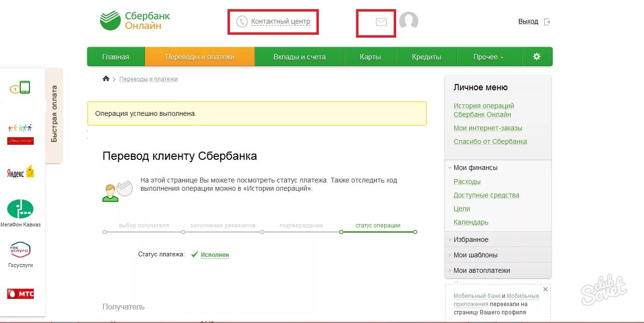Open the Доступные средства link
The height and width of the screenshot is (323, 644).
coord(486,195)
